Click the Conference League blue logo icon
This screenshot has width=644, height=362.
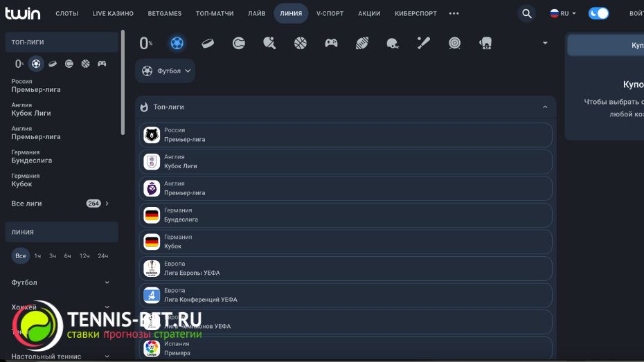tap(152, 295)
